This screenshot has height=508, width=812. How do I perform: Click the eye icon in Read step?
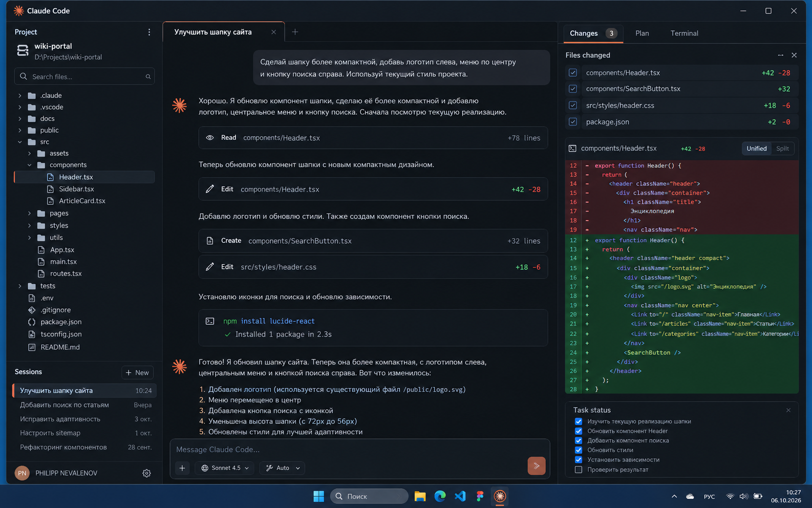click(209, 138)
